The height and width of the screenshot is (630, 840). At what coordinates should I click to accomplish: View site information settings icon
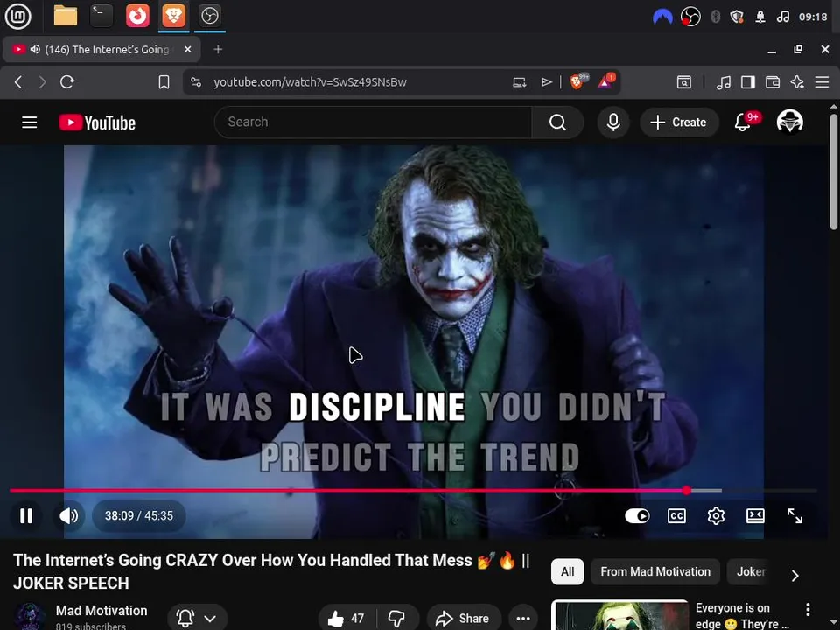tap(196, 82)
